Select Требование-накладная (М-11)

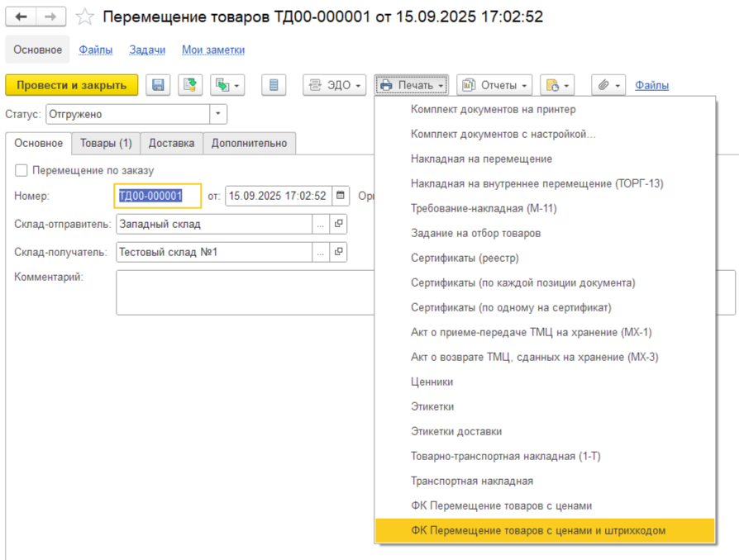click(x=545, y=208)
